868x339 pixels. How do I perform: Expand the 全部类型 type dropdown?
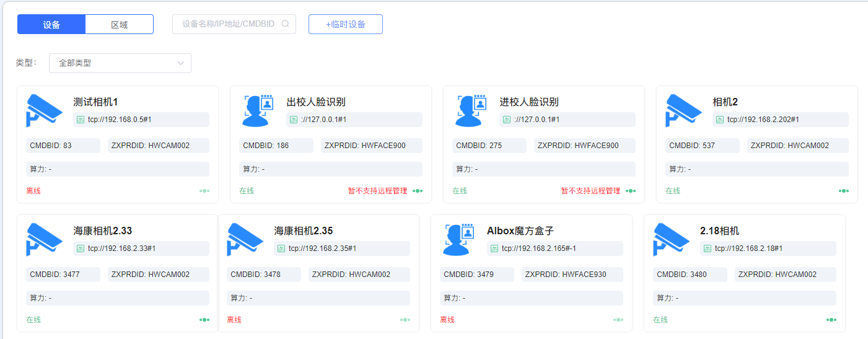pos(120,63)
